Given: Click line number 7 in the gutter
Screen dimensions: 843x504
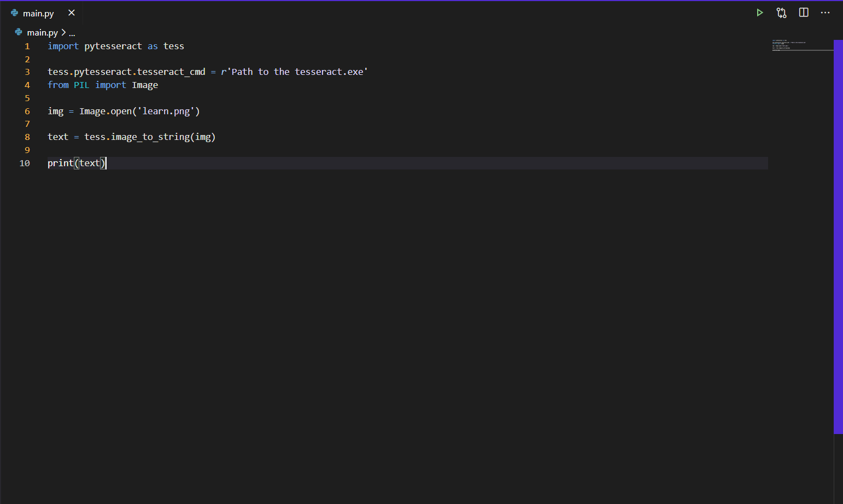Looking at the screenshot, I should (27, 124).
